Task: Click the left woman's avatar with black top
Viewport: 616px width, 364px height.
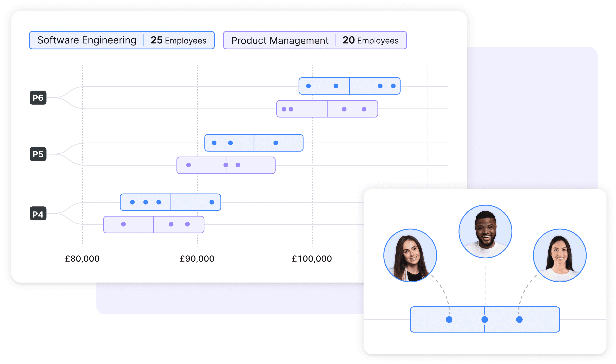Action: click(410, 255)
